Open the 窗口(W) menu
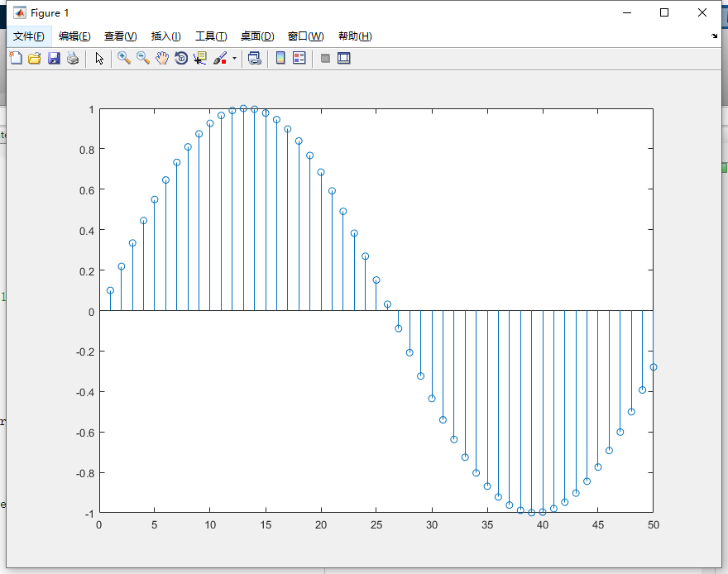Viewport: 728px width, 574px height. point(305,36)
